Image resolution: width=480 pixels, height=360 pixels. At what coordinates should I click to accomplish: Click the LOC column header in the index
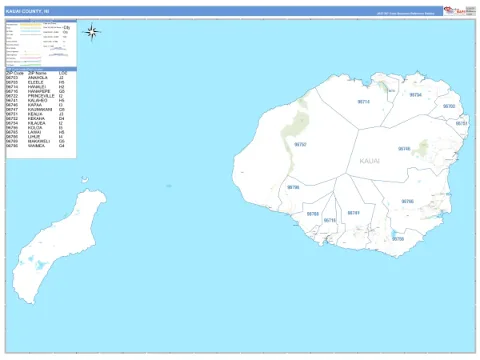pyautogui.click(x=63, y=73)
